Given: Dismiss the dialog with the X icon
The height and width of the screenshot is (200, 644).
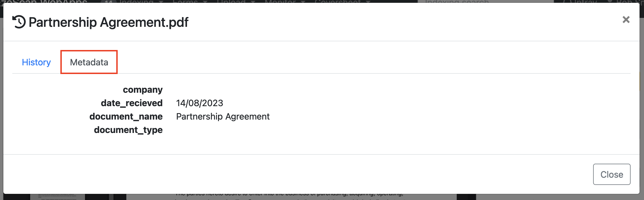Looking at the screenshot, I should coord(626,20).
